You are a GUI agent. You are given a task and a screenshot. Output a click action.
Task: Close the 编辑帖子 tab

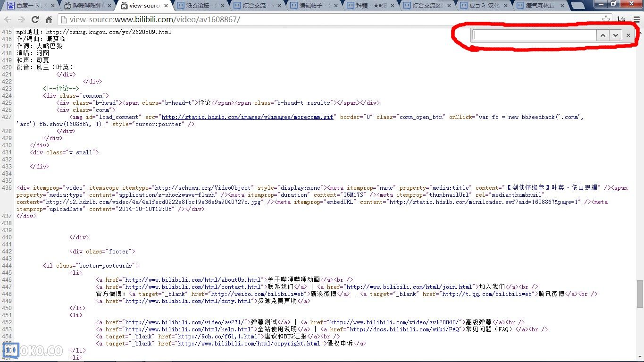click(x=335, y=6)
